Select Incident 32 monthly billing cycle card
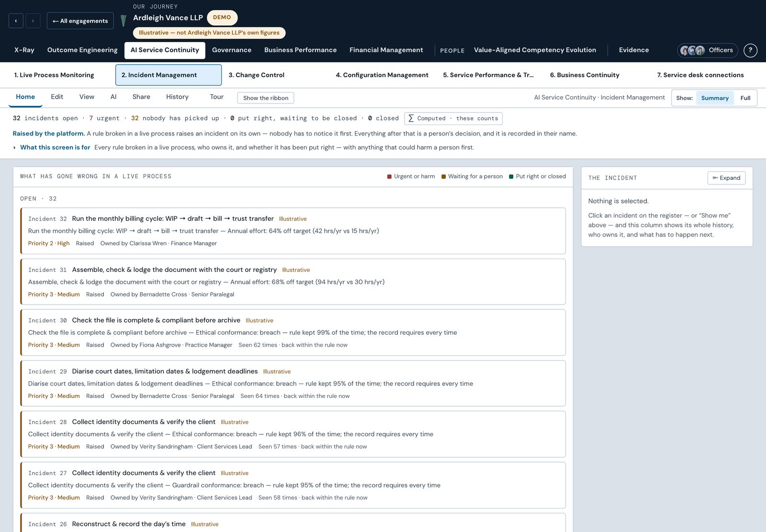766x532 pixels. pyautogui.click(x=293, y=231)
